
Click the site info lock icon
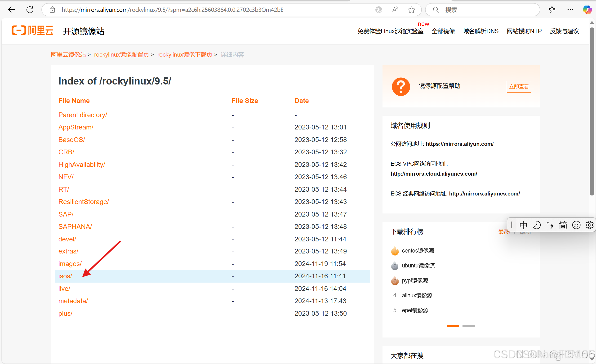click(x=52, y=10)
